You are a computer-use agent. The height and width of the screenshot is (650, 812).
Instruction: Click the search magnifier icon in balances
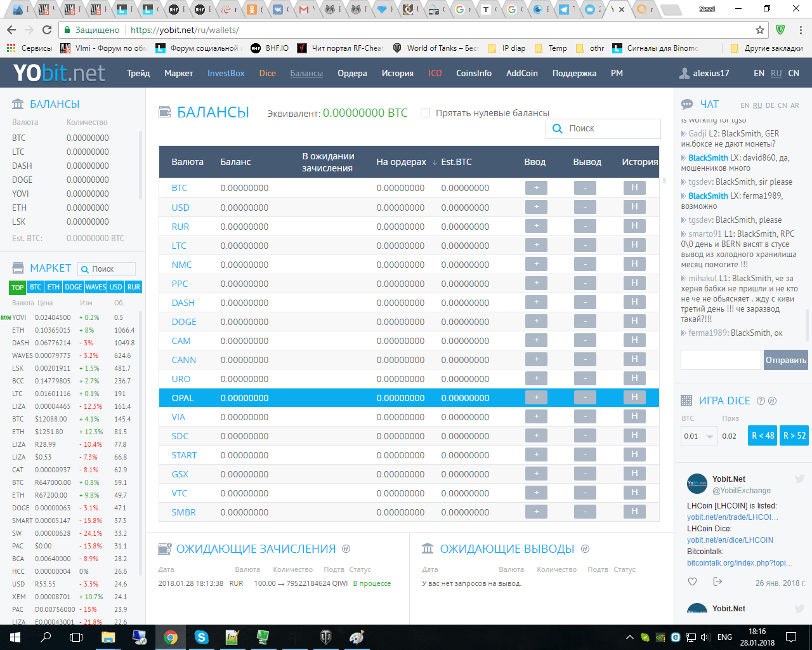point(558,129)
